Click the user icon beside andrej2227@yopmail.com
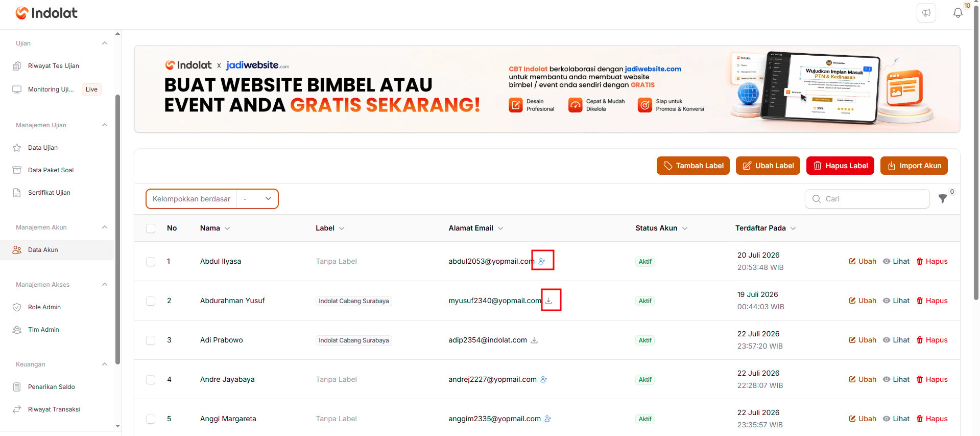Image resolution: width=980 pixels, height=436 pixels. [x=544, y=379]
